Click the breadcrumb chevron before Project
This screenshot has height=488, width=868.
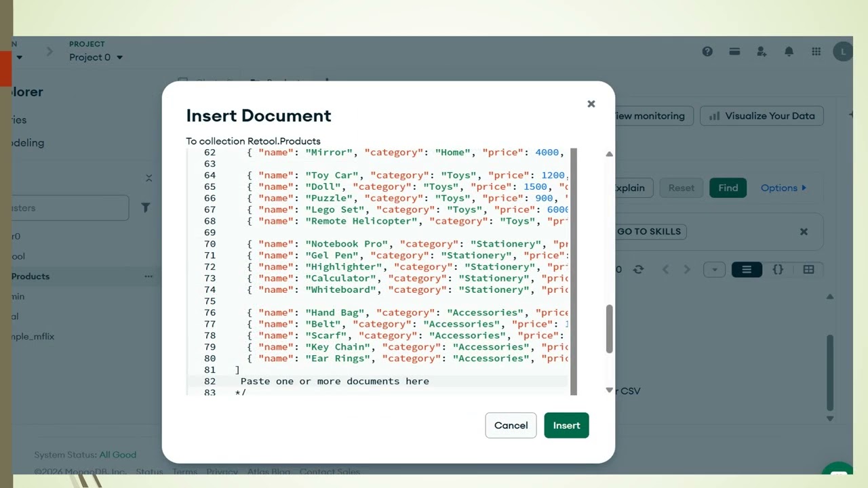[50, 52]
